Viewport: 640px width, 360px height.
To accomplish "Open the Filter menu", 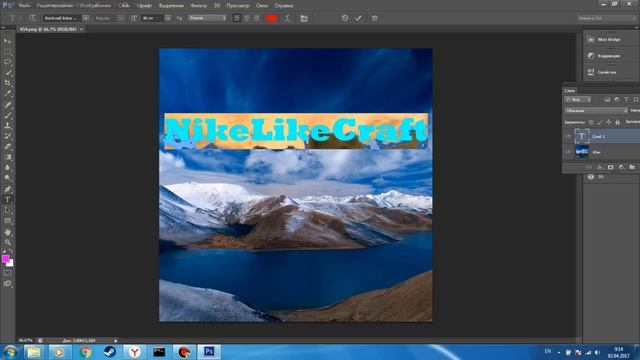I will point(199,6).
